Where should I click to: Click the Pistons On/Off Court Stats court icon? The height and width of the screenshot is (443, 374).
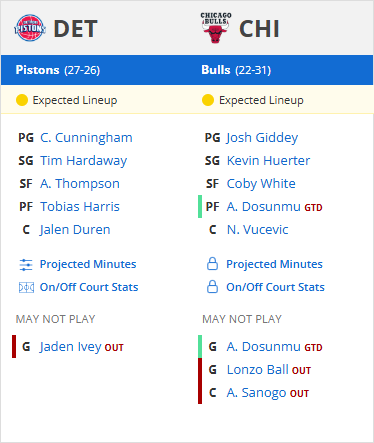(26, 287)
